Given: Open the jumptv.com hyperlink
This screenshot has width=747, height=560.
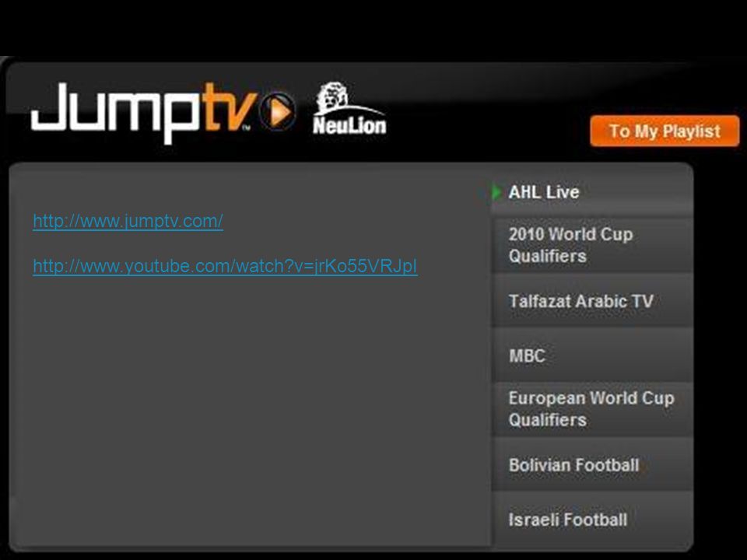Looking at the screenshot, I should 128,221.
